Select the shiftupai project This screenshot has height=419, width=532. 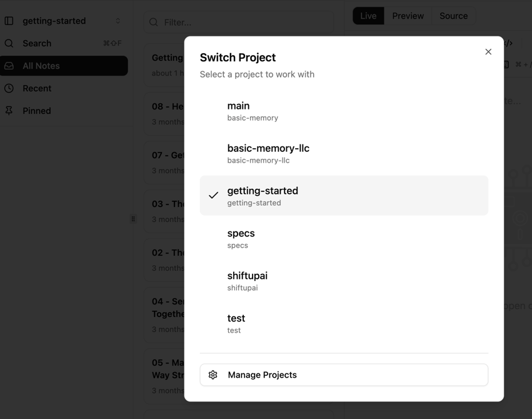click(x=344, y=281)
